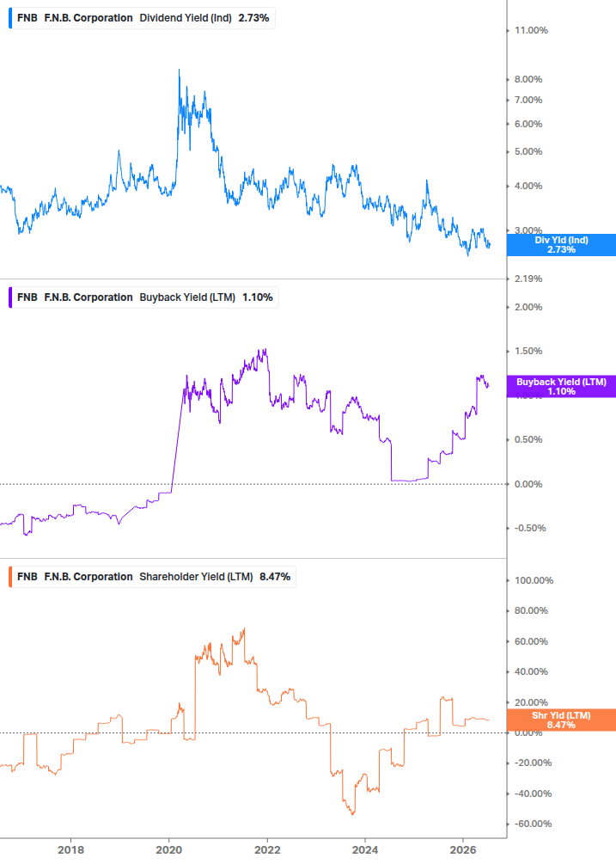Click the -0.50% tick on buyback yield axis
616x864 pixels.
point(530,529)
